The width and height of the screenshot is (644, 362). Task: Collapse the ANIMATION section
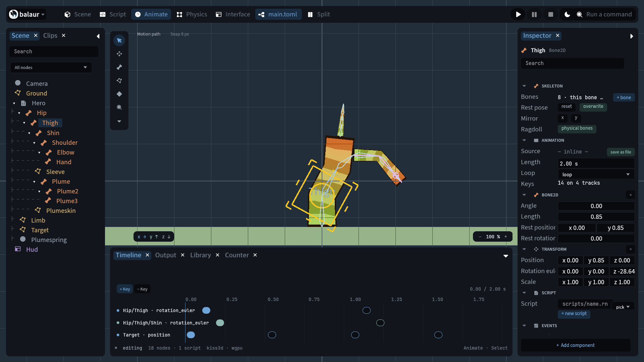(x=524, y=140)
